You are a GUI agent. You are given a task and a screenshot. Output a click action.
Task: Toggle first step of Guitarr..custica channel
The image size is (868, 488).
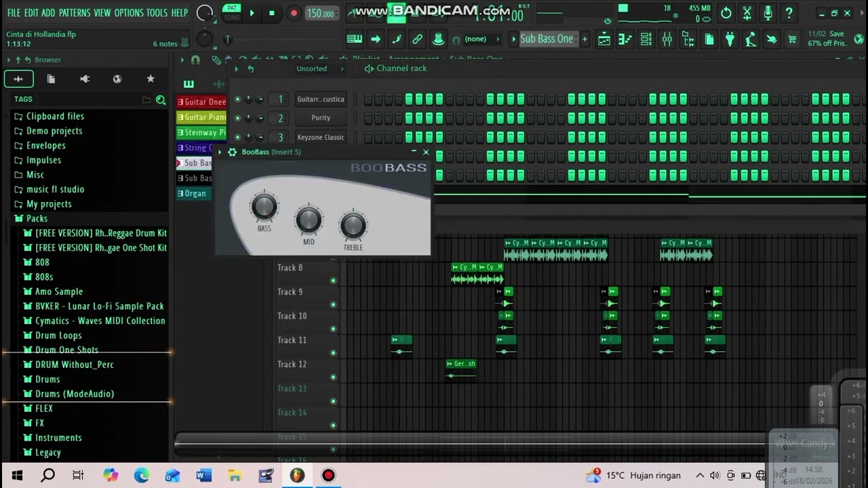(x=368, y=99)
